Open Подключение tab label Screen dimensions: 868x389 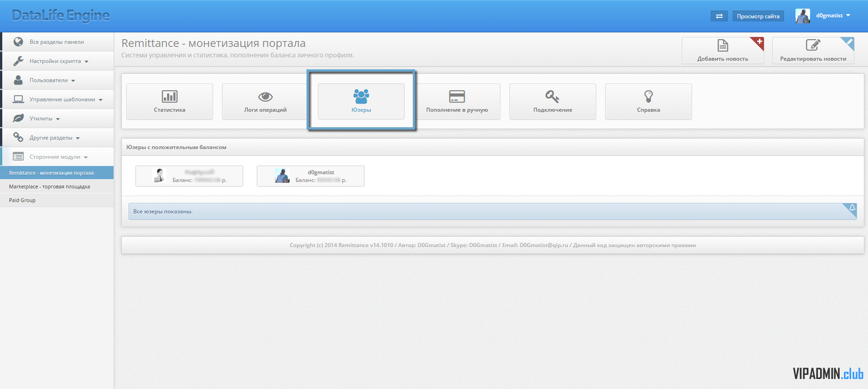(553, 110)
